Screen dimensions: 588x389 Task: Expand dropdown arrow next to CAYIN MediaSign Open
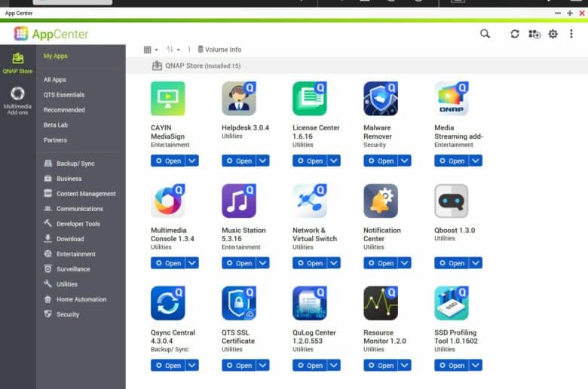click(x=192, y=161)
